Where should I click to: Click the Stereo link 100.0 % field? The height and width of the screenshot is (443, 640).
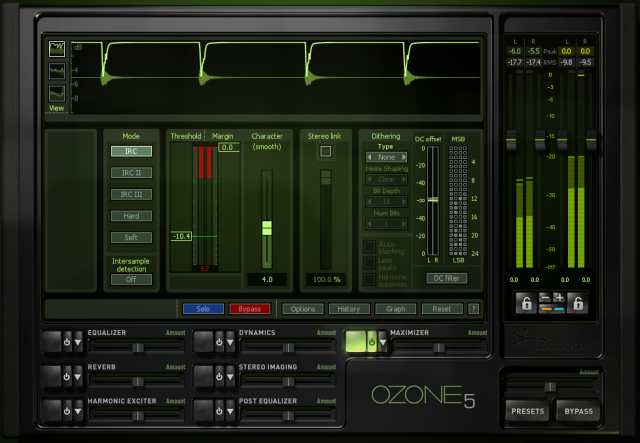click(326, 280)
